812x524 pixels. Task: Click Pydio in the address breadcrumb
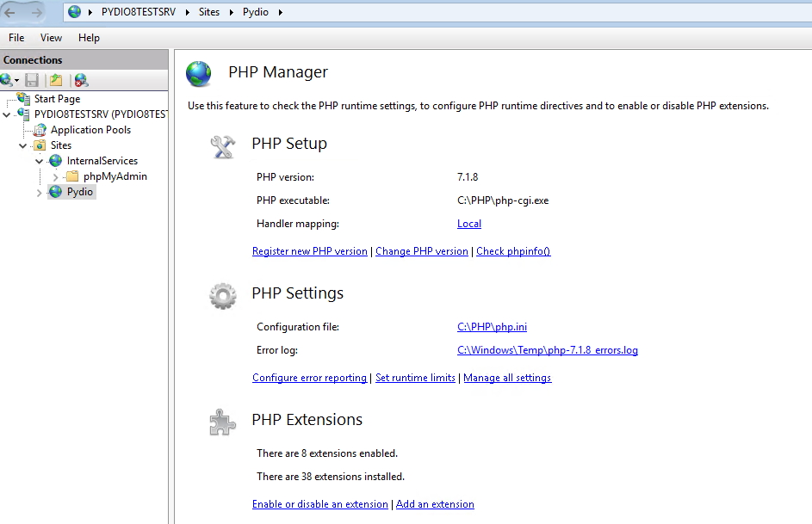point(256,12)
